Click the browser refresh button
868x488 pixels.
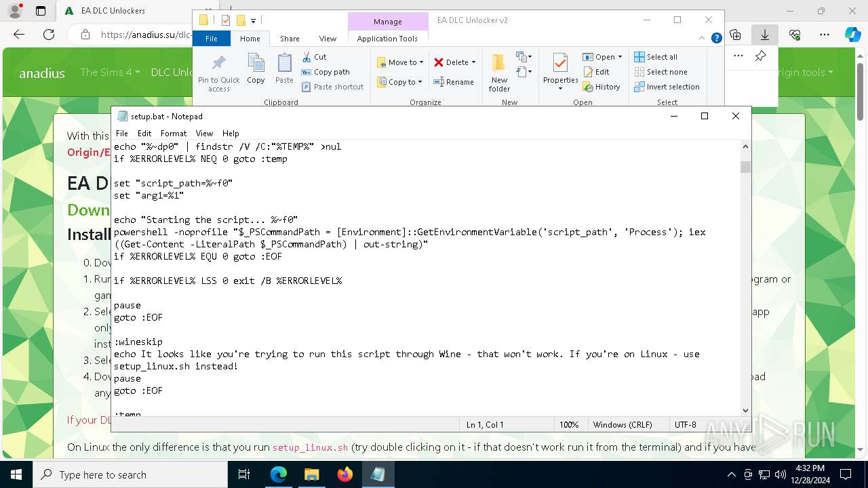click(x=49, y=35)
